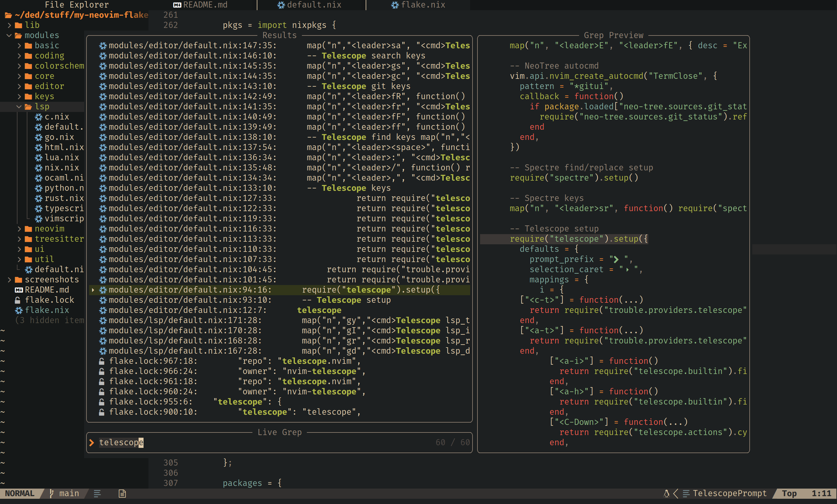Select result modules/editor/default.nix:93:10
837x504 pixels.
click(x=190, y=300)
